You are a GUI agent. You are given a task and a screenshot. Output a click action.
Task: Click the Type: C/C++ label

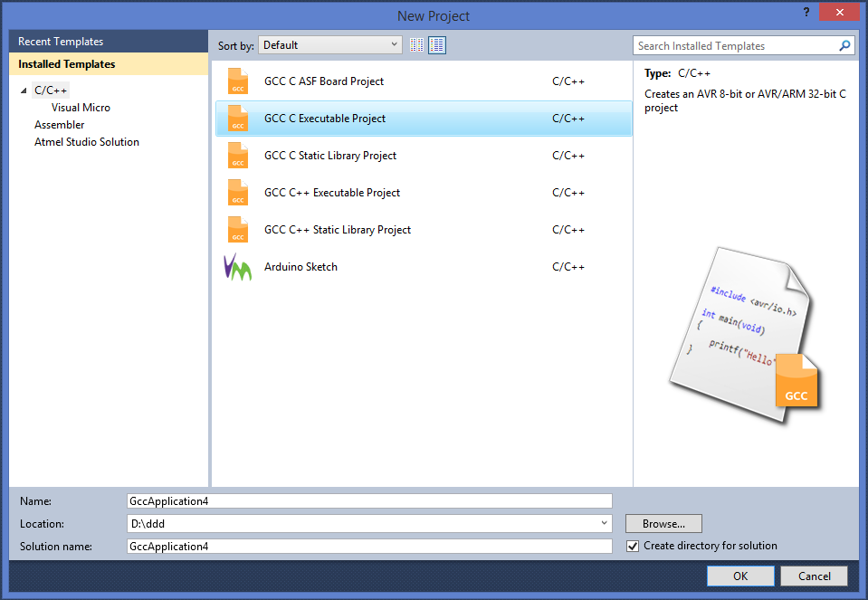[x=677, y=73]
